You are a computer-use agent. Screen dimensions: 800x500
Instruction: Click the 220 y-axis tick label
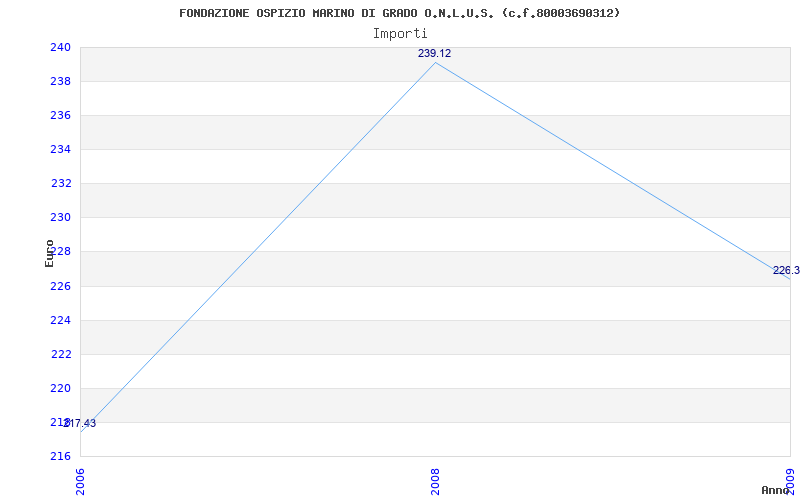[60, 388]
